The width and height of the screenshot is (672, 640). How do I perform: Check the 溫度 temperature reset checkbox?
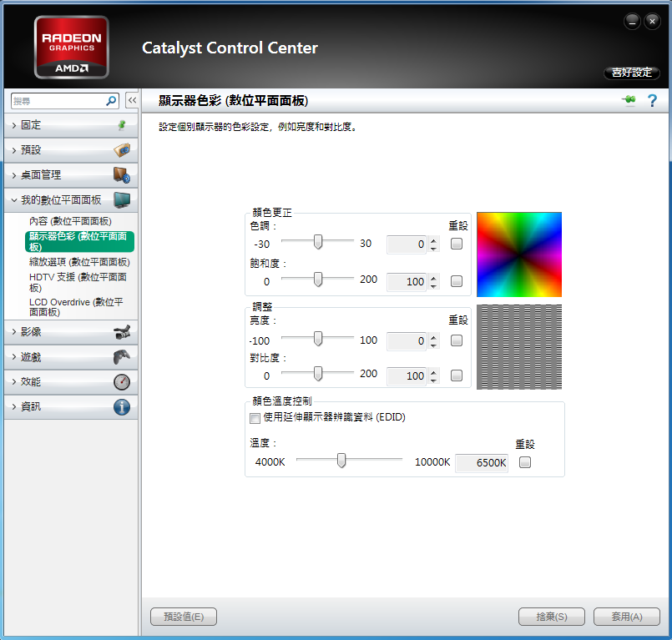pyautogui.click(x=525, y=462)
